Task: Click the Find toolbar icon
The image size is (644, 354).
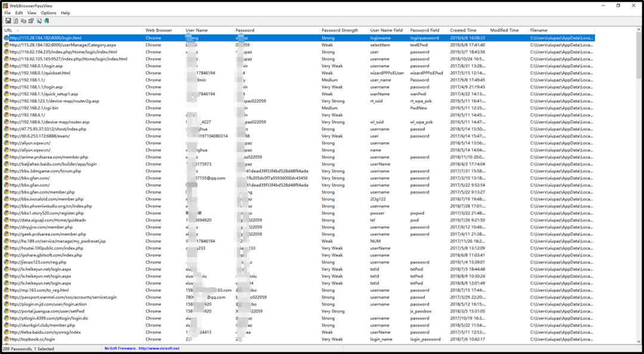Action: tap(39, 20)
